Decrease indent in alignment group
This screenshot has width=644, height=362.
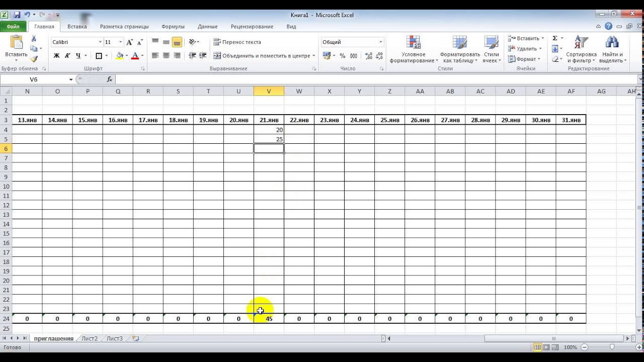(192, 56)
